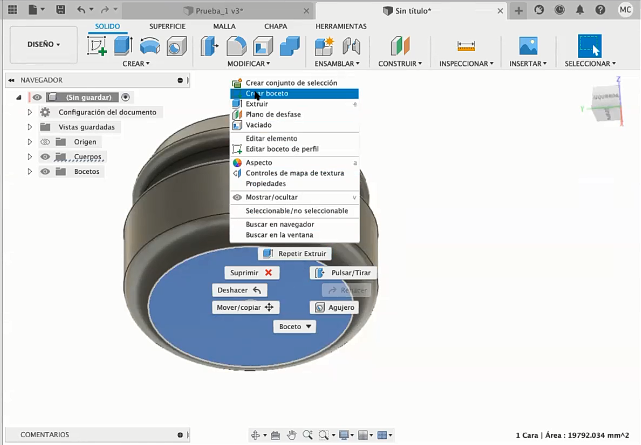This screenshot has height=445, width=641.
Task: Choose Aspecto from context menu
Action: pyautogui.click(x=294, y=163)
